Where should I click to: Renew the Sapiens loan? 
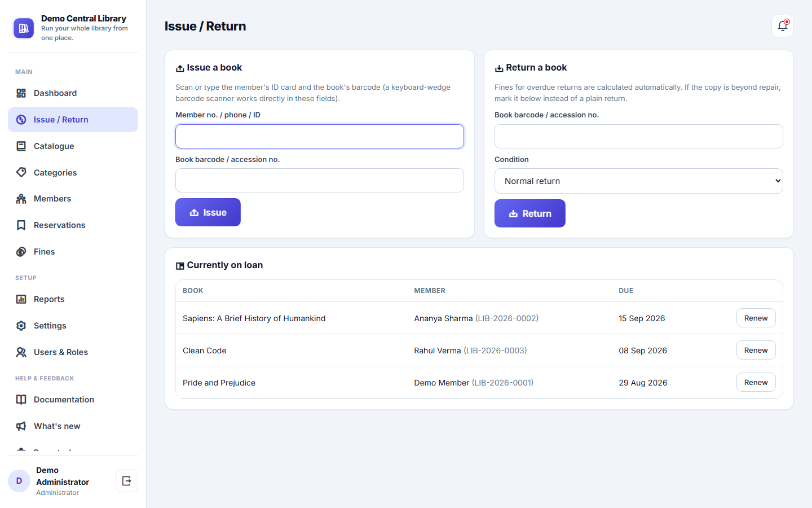tap(756, 318)
